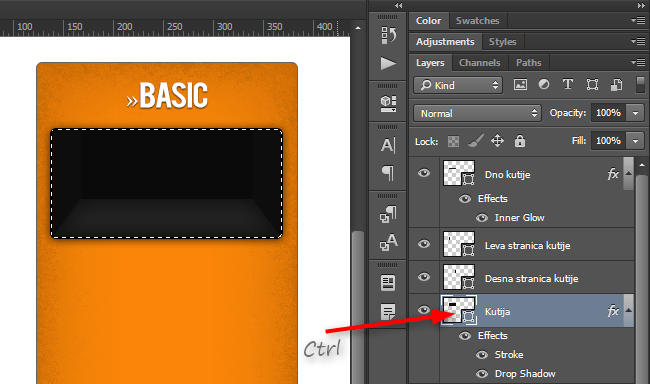Hide the Desna stranica kutije layer
The image size is (650, 384).
(x=424, y=277)
